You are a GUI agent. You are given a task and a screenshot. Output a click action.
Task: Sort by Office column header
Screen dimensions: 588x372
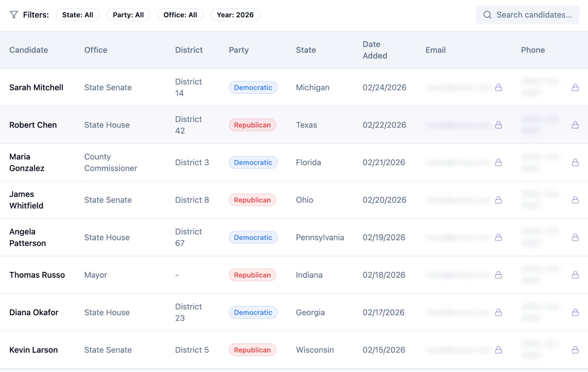click(96, 50)
